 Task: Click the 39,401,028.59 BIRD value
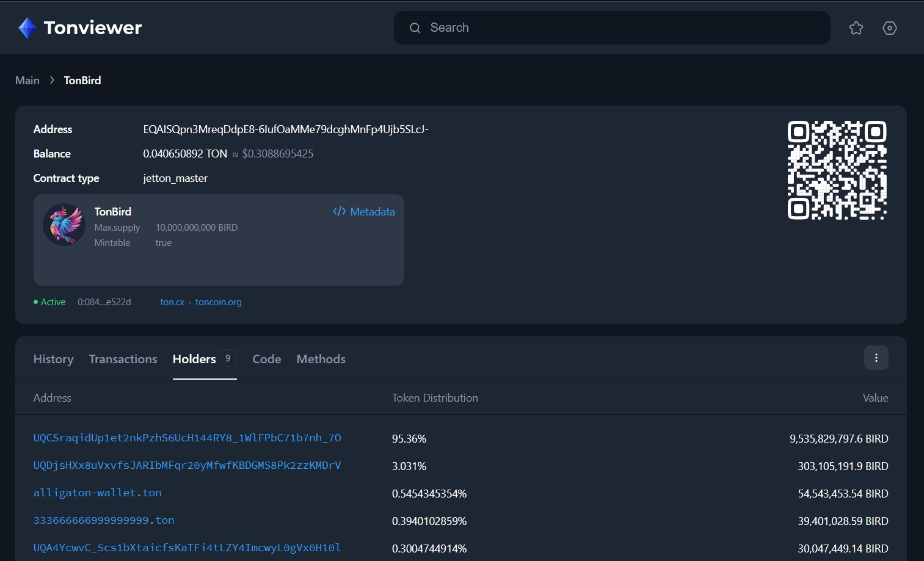(843, 521)
